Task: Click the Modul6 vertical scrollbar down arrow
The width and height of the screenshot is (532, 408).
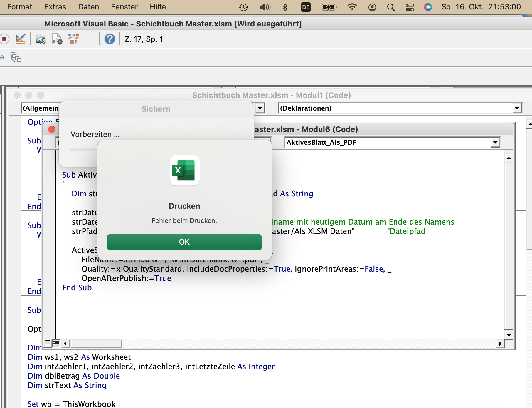Action: 509,335
